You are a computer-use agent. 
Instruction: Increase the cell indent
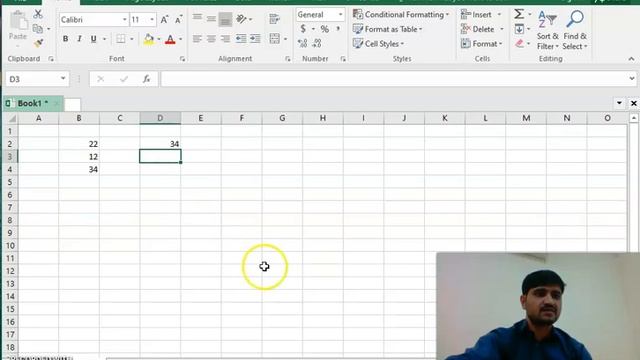click(x=256, y=39)
